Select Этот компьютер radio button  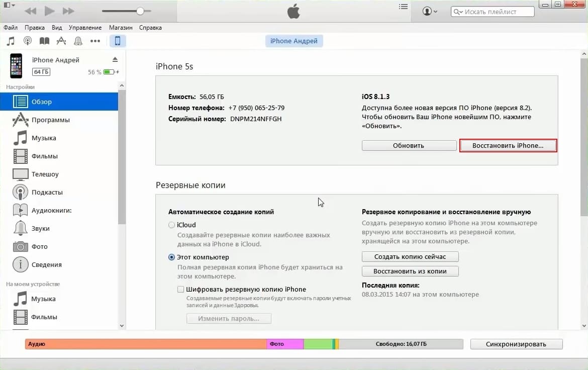(x=171, y=257)
